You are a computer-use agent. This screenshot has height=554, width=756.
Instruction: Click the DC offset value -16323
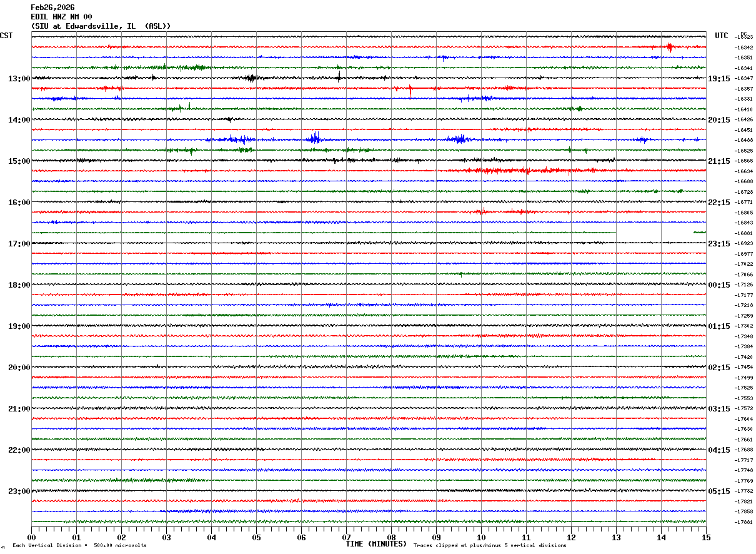pos(744,38)
